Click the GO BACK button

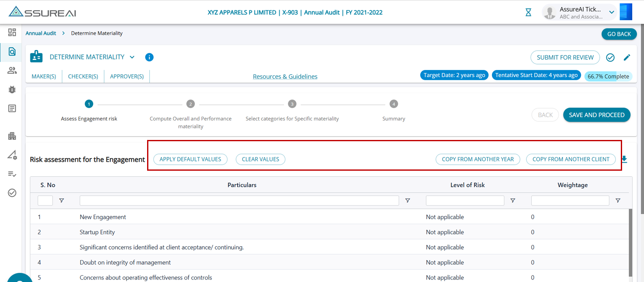[x=619, y=34]
